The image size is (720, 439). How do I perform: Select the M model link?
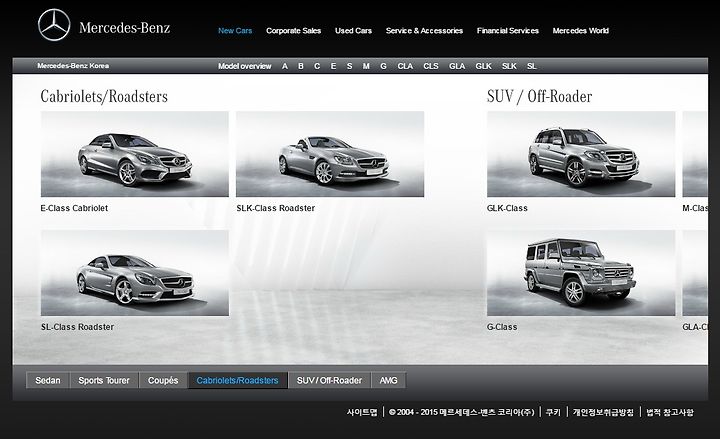pyautogui.click(x=366, y=66)
